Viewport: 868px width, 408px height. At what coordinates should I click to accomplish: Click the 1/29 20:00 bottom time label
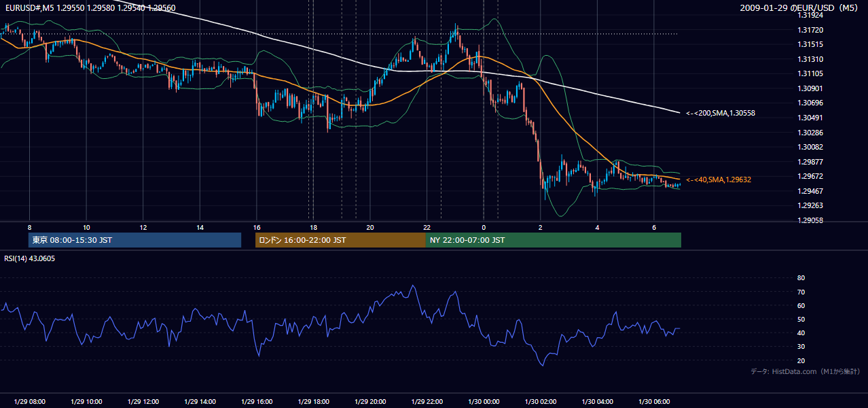coord(370,402)
